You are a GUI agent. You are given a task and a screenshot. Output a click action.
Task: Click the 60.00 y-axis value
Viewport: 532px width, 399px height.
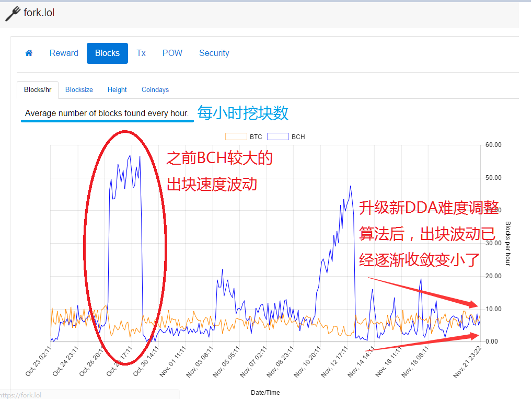(493, 145)
